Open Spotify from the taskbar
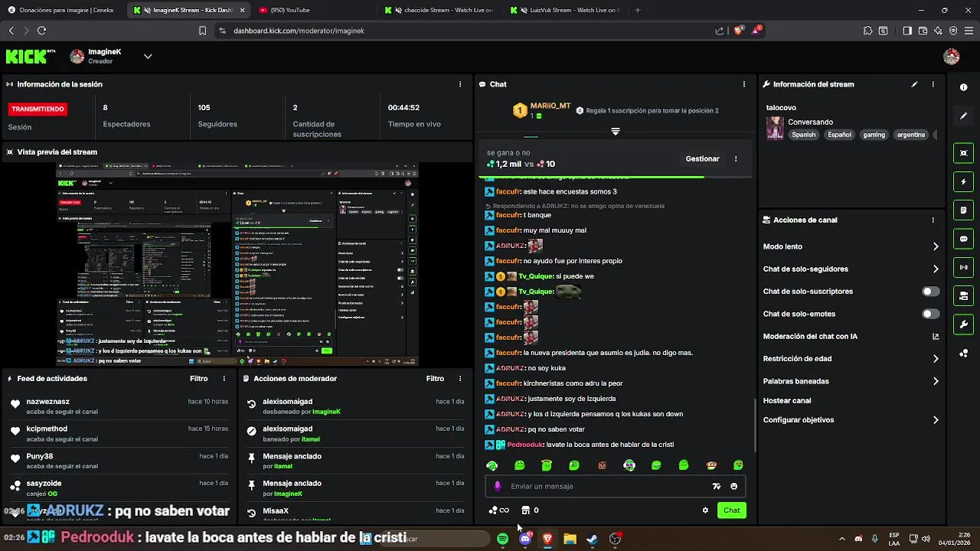Screen dimensions: 980x551 tap(502, 539)
